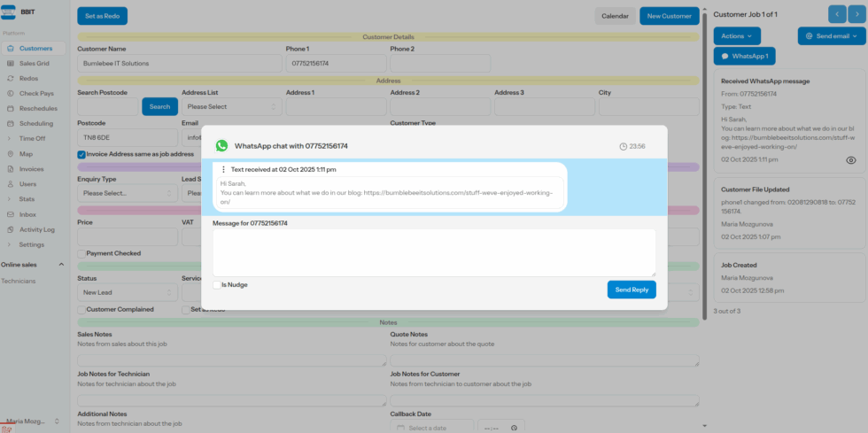Go to previous customer job arrow
The height and width of the screenshot is (433, 868).
837,14
